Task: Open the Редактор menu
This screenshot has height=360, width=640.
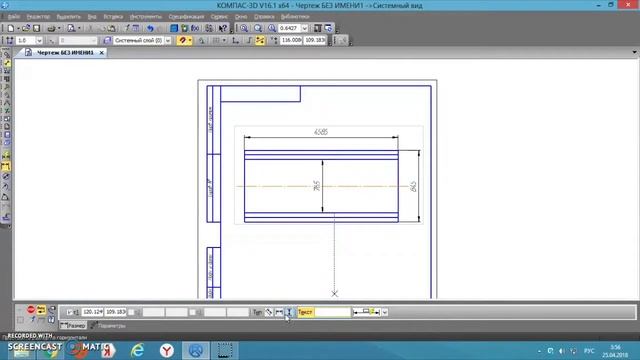Action: pyautogui.click(x=38, y=17)
